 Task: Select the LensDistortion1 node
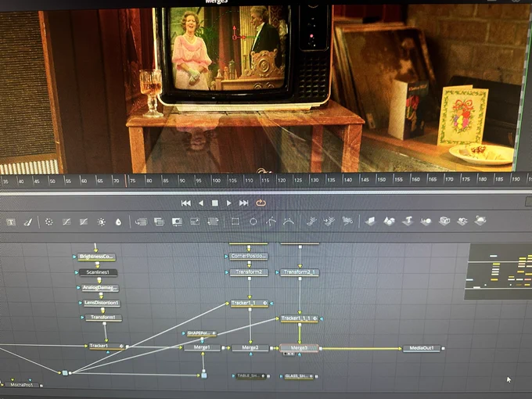102,303
